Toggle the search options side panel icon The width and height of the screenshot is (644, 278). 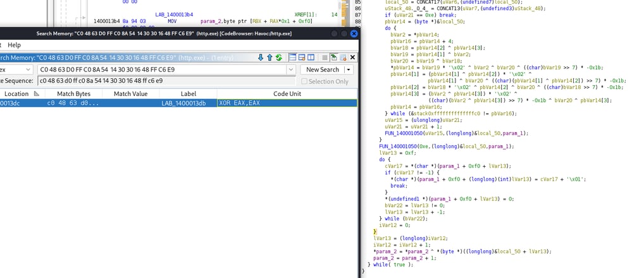click(311, 57)
